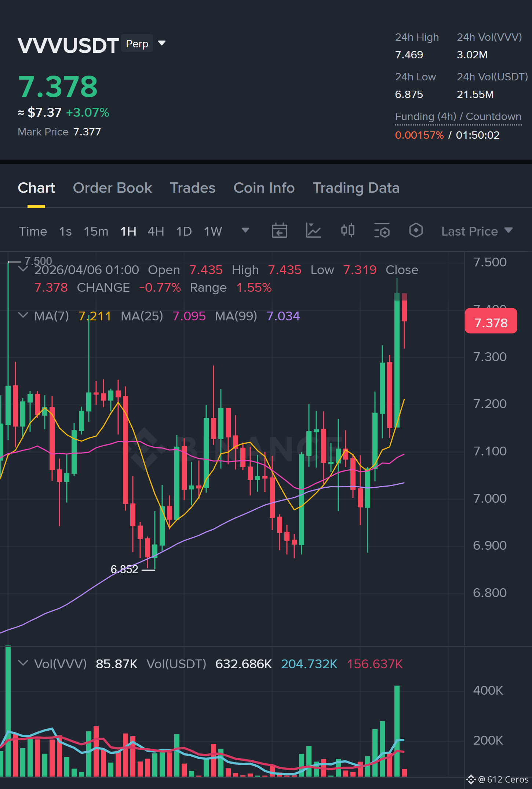Switch to the Order Book tab
Viewport: 532px width, 789px height.
tap(112, 188)
